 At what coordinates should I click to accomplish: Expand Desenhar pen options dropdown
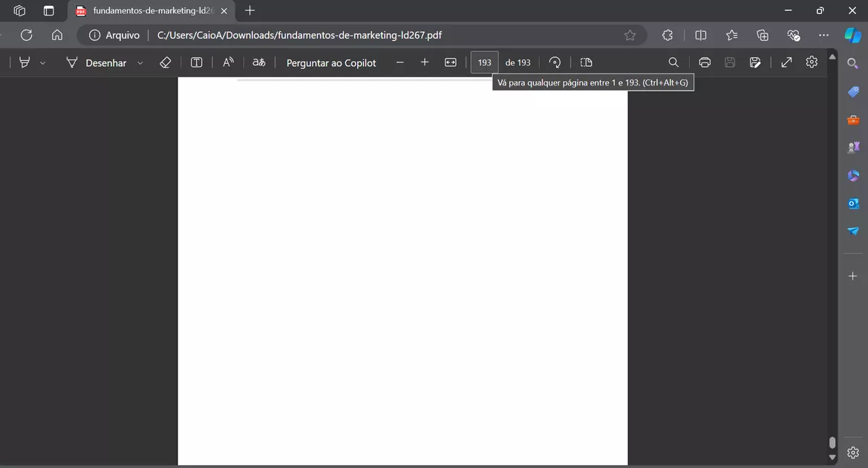[140, 63]
